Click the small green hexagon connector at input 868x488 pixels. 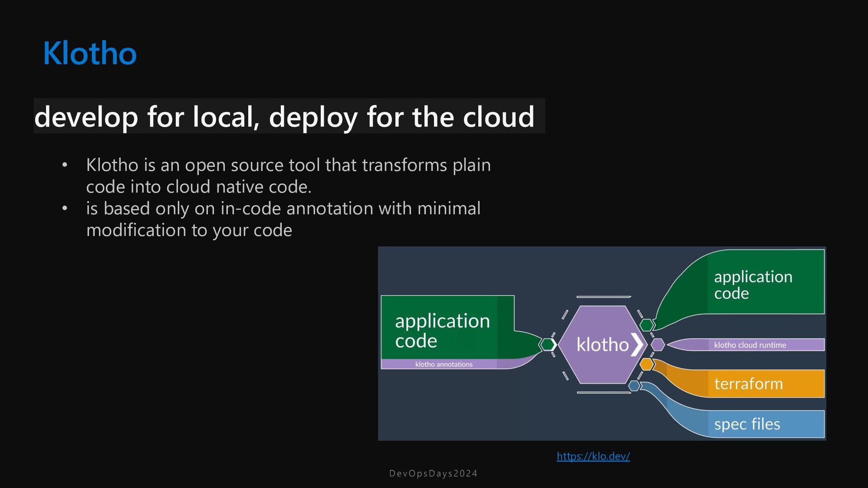(x=548, y=345)
